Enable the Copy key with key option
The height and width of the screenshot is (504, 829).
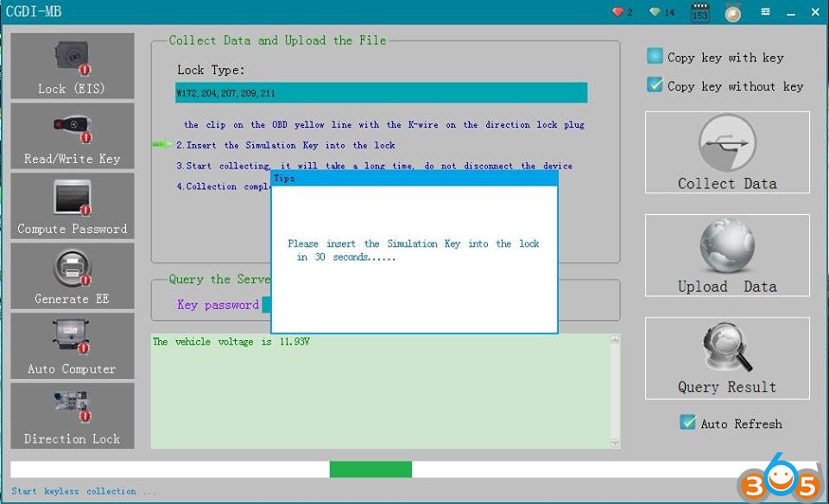point(655,57)
